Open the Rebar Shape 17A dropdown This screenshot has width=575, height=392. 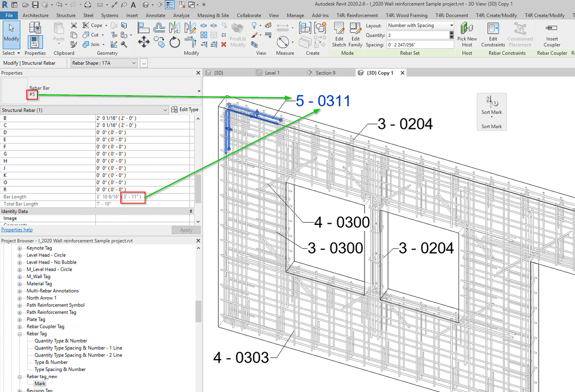pyautogui.click(x=103, y=63)
